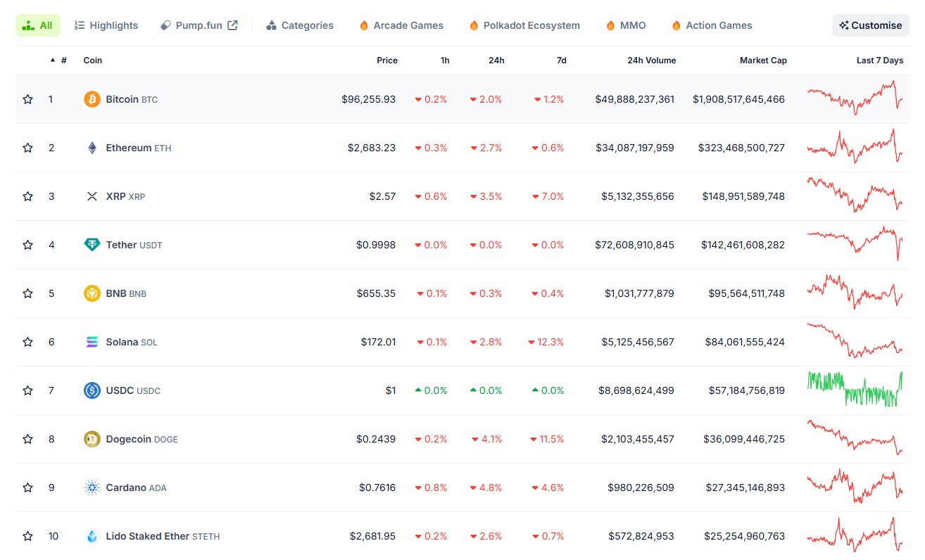Toggle the Tether favorite star
The width and height of the screenshot is (925, 560).
[x=27, y=245]
